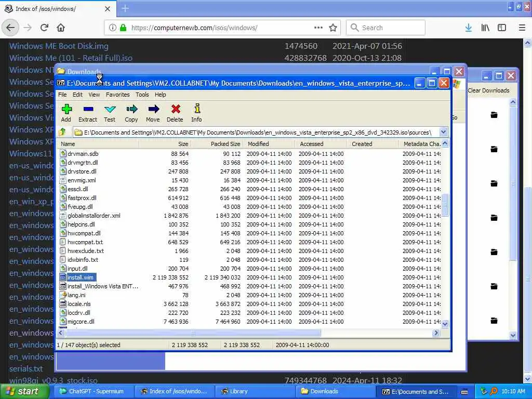Screen dimensions: 532x399
Task: Click the install.wim file icon
Action: [x=63, y=277]
